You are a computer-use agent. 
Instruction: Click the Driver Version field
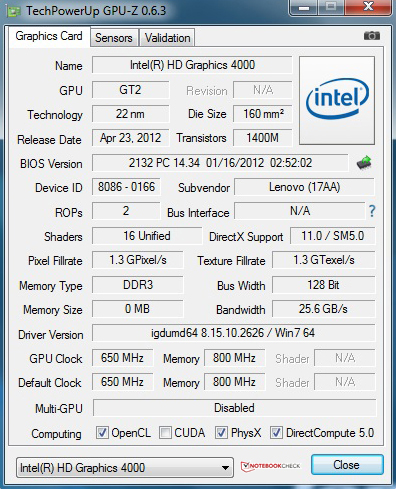click(233, 333)
